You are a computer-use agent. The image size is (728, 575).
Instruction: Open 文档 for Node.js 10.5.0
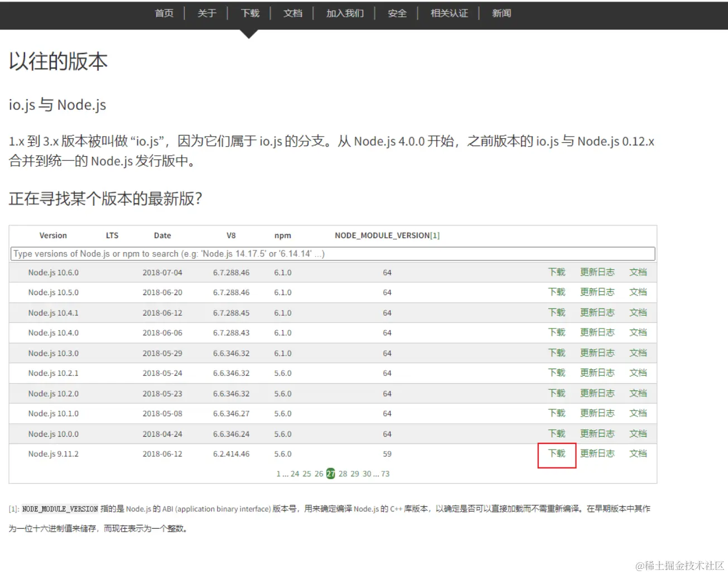pos(638,292)
